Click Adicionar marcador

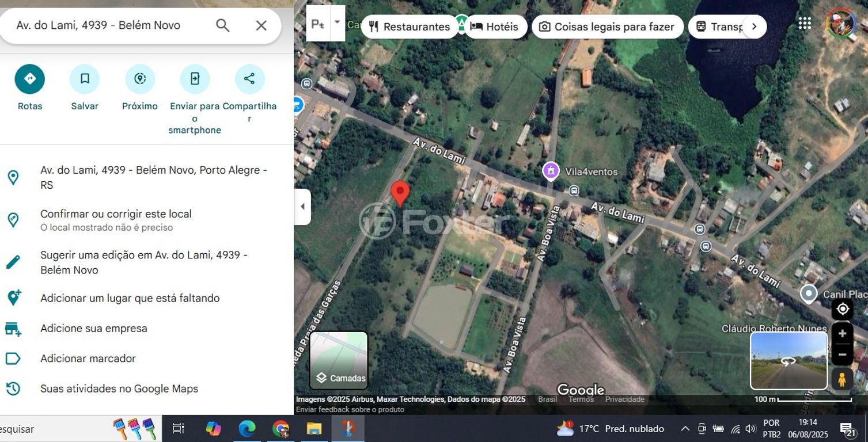(x=88, y=359)
